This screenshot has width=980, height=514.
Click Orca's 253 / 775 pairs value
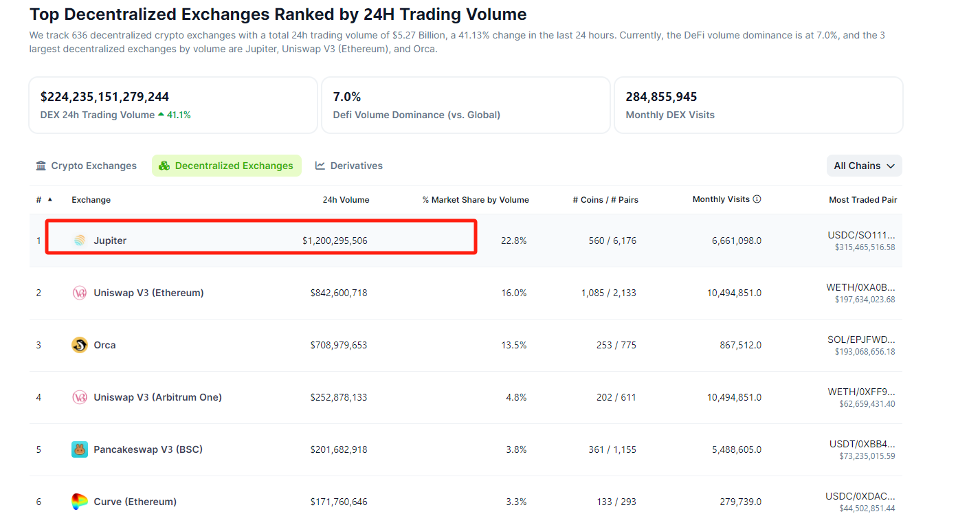pyautogui.click(x=616, y=345)
